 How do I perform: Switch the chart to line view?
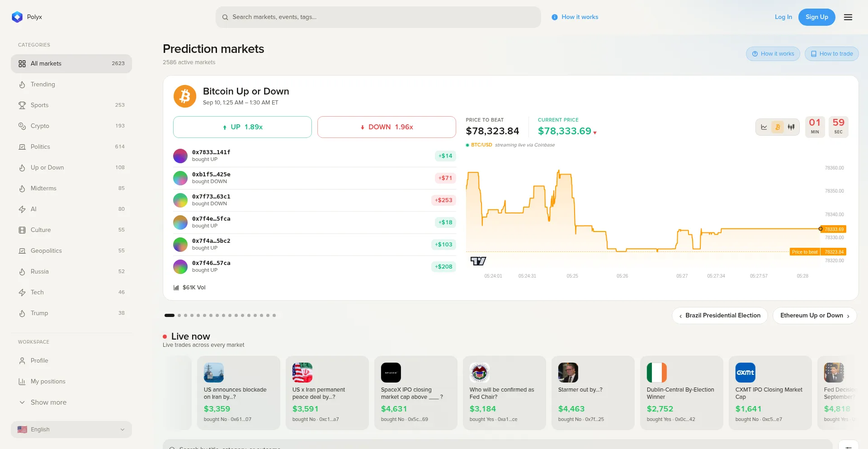(x=764, y=127)
